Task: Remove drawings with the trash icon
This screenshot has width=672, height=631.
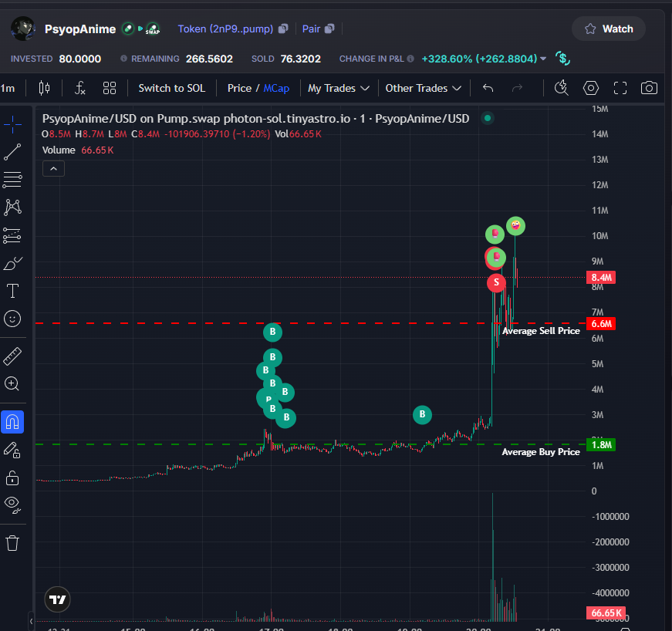Action: [x=12, y=543]
